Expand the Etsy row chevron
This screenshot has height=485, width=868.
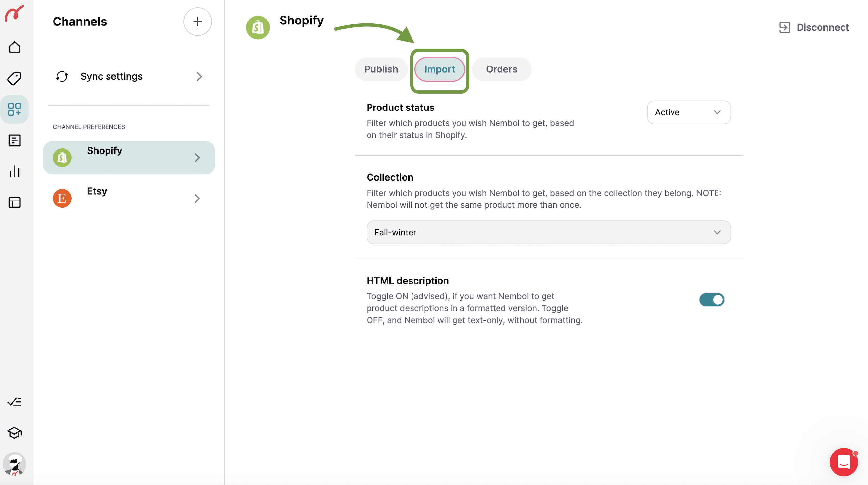(197, 198)
